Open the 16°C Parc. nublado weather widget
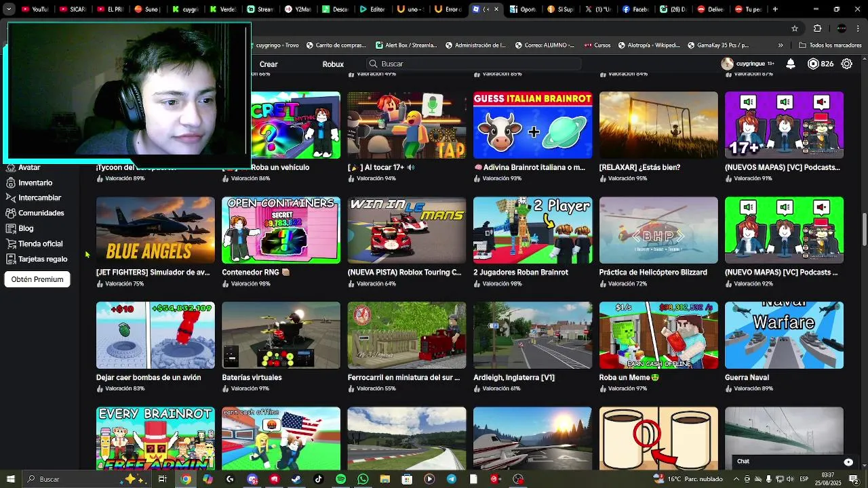The width and height of the screenshot is (868, 488). point(688,479)
